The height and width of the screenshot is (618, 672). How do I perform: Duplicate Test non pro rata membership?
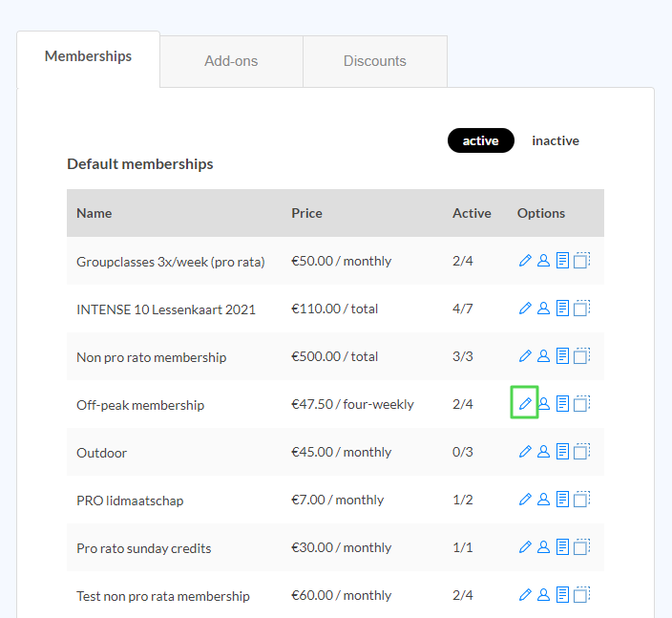point(581,595)
